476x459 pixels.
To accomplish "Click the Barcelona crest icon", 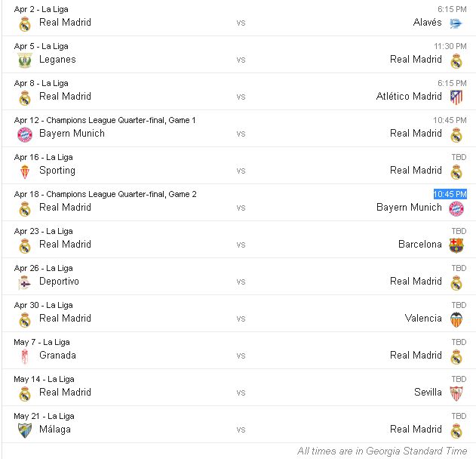I will point(456,245).
